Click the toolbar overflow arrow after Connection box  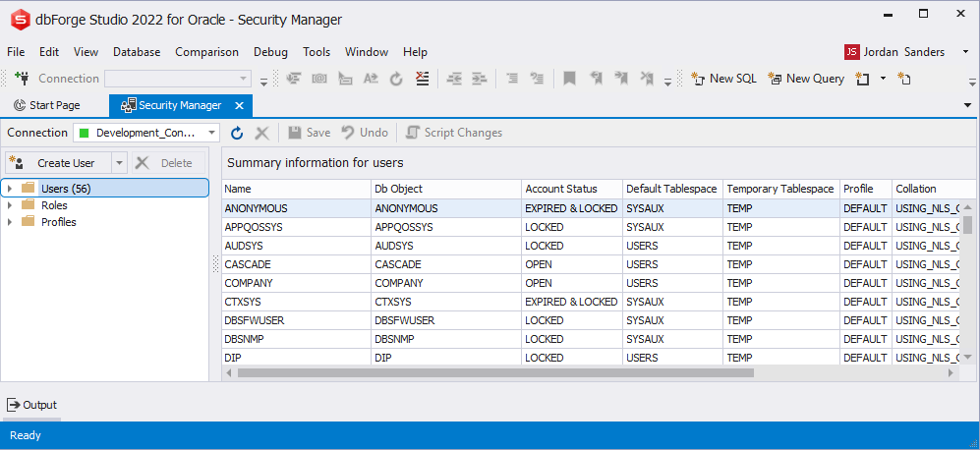pos(263,81)
